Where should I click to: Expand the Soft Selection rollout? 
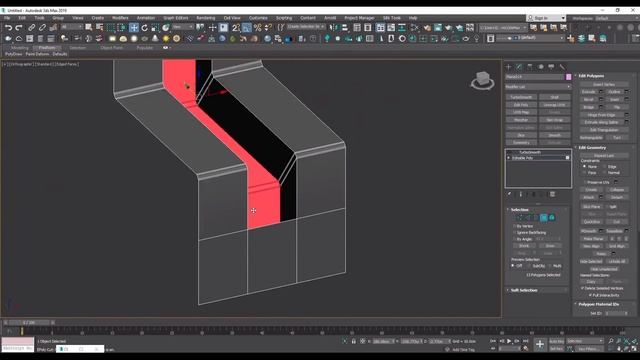coord(524,290)
